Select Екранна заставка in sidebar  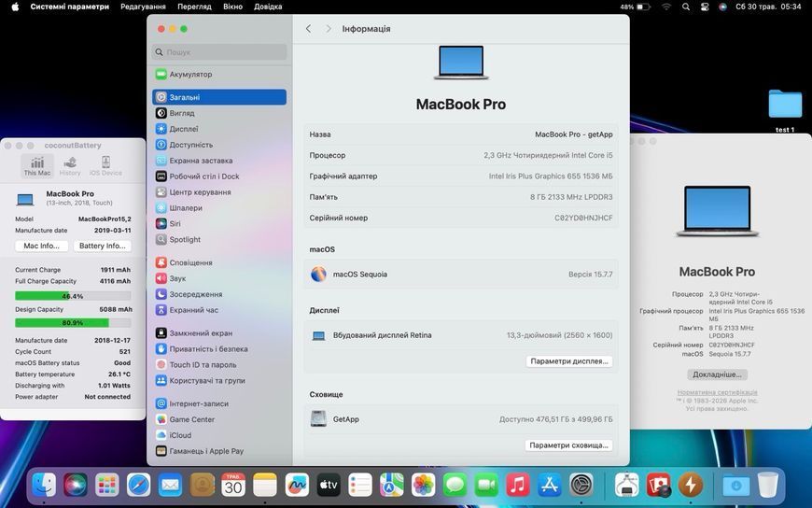click(219, 161)
